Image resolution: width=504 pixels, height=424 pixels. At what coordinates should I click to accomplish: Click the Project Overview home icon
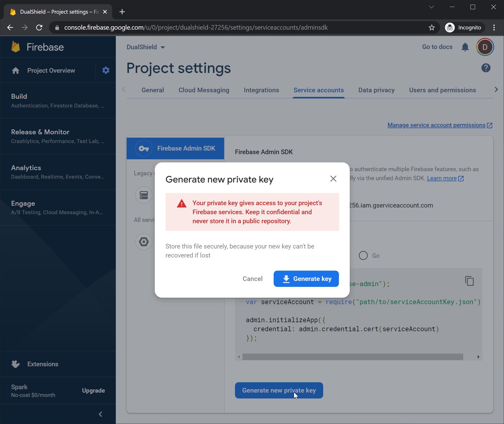pyautogui.click(x=16, y=71)
